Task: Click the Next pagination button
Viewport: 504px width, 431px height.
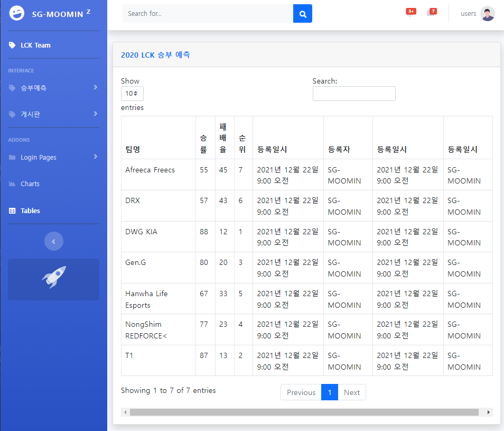Action: [x=352, y=392]
